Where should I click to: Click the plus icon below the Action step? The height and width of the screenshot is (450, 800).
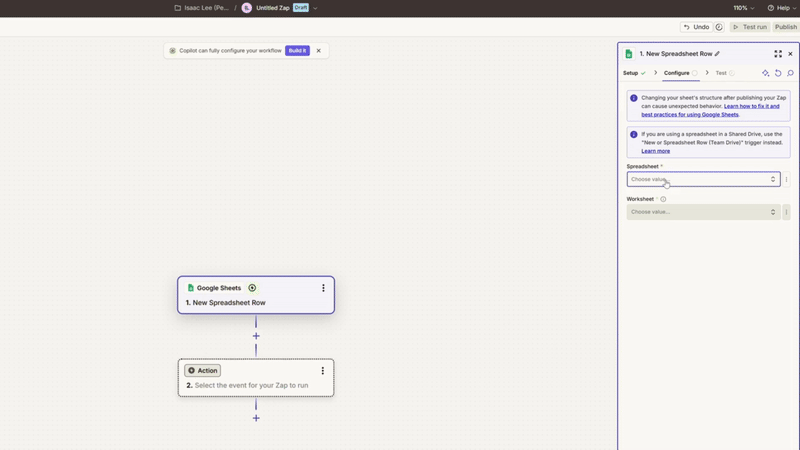[x=256, y=418]
